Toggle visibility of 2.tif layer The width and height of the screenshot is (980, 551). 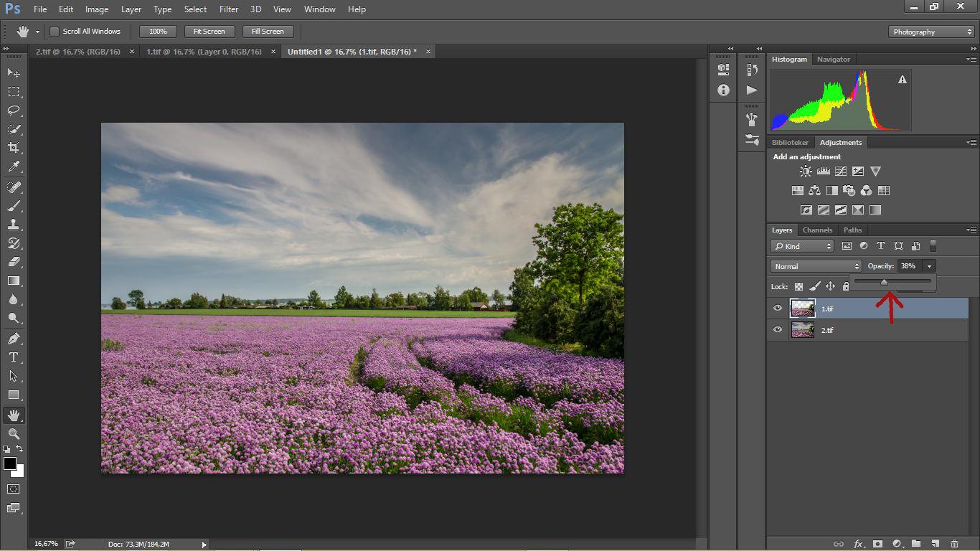(778, 330)
